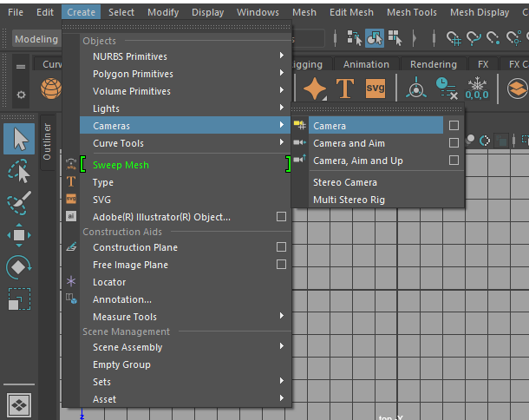Open the Modeling menu set dropdown
Viewport: 529px width, 420px height.
(x=36, y=39)
